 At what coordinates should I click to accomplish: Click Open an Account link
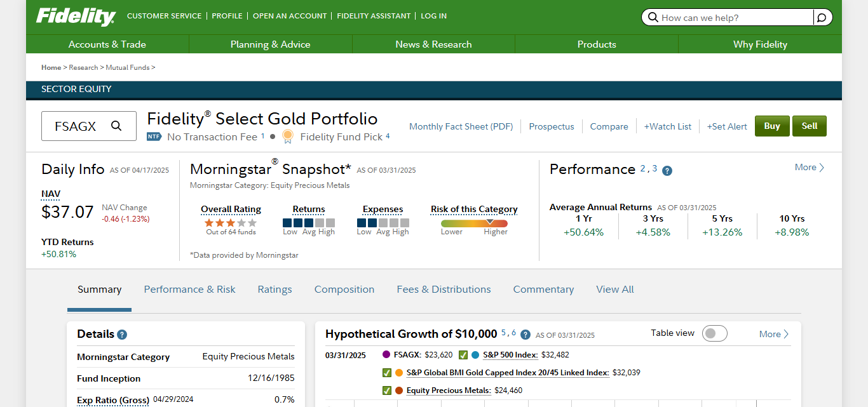[290, 16]
